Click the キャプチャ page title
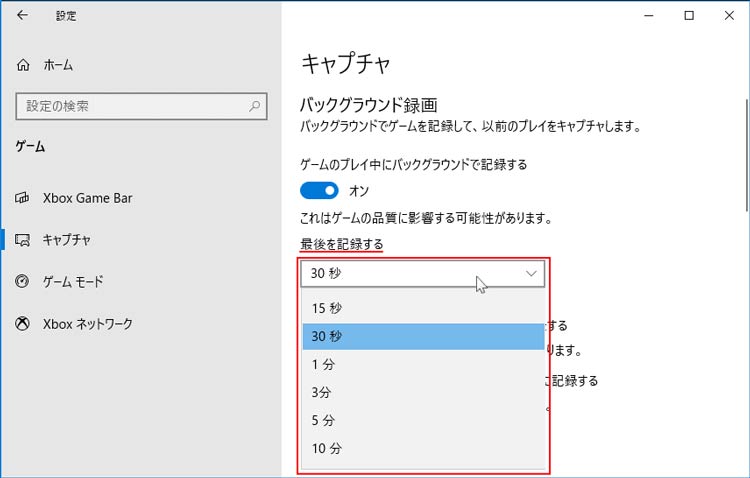This screenshot has width=750, height=478. [x=345, y=63]
